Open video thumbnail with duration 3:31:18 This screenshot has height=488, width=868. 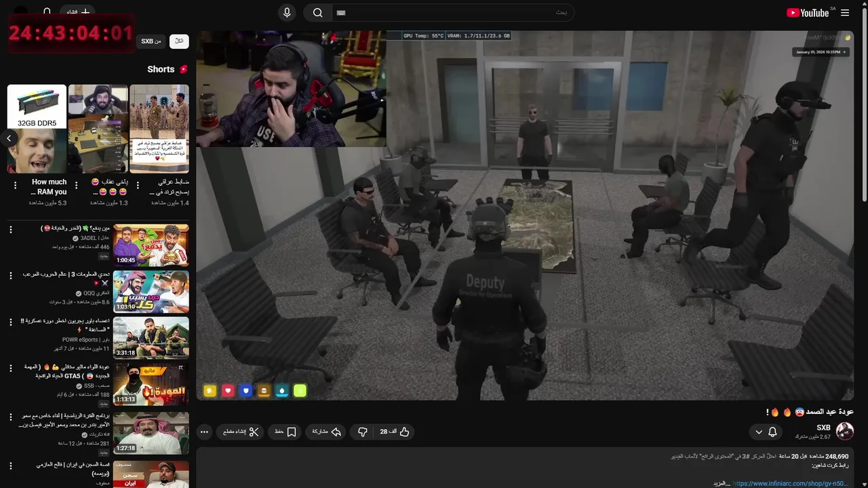pos(151,338)
